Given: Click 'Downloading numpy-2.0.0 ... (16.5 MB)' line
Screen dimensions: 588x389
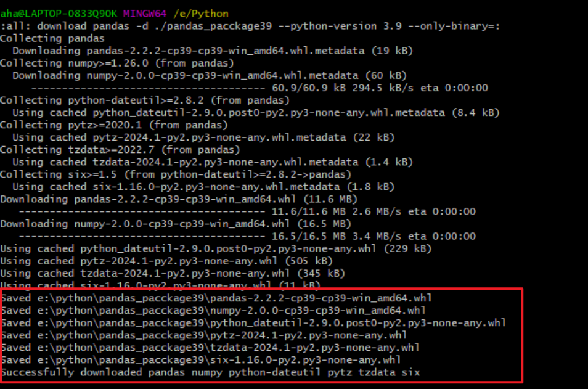Looking at the screenshot, I should (176, 224).
